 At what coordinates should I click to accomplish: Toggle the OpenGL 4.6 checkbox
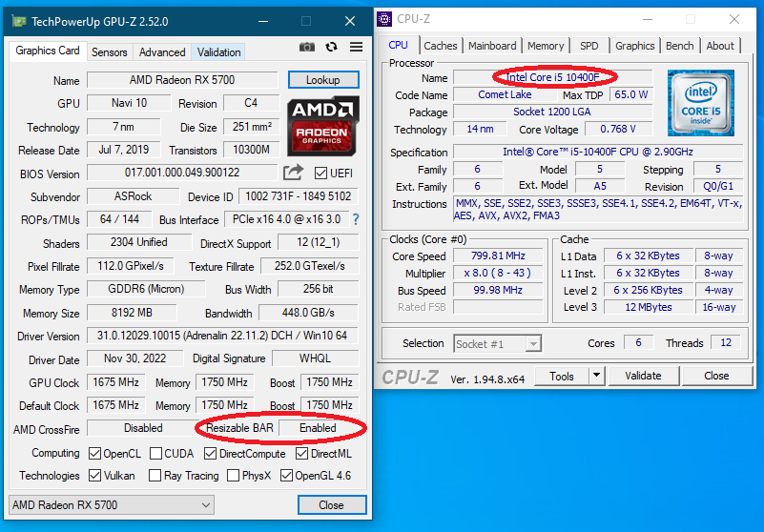click(286, 476)
